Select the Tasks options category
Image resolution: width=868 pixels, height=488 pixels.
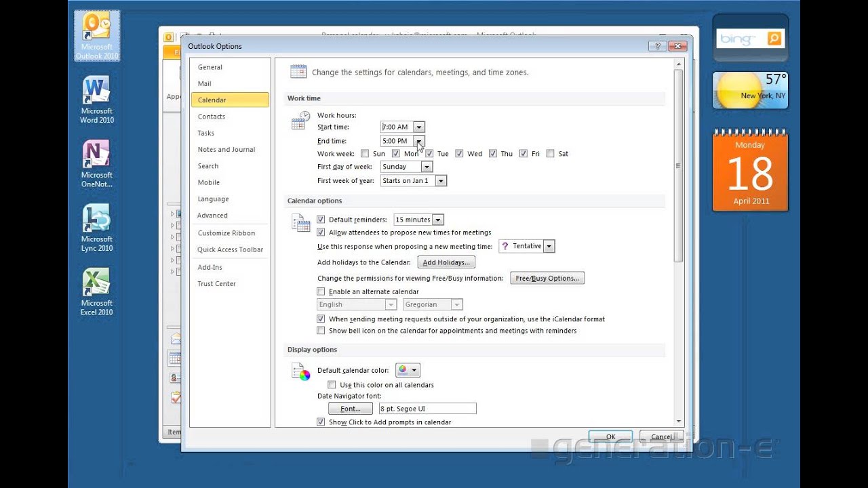[229, 133]
